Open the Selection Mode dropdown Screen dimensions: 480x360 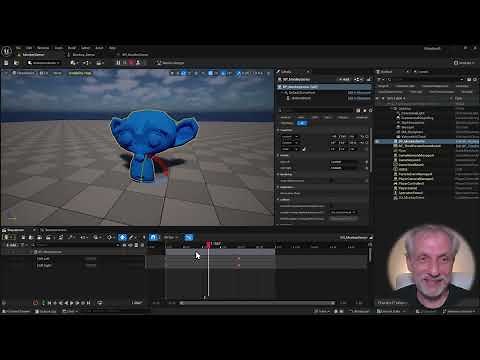click(43, 63)
